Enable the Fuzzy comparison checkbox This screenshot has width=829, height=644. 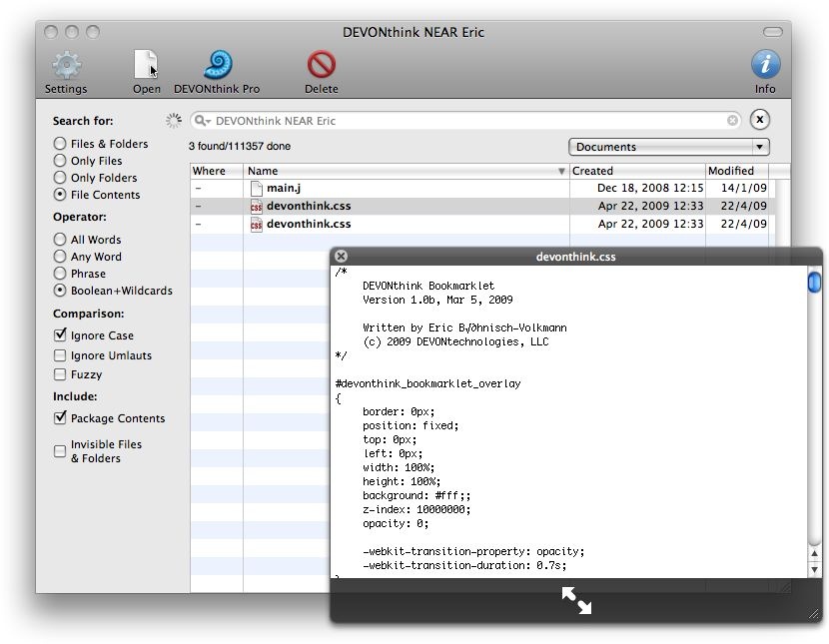coord(61,374)
